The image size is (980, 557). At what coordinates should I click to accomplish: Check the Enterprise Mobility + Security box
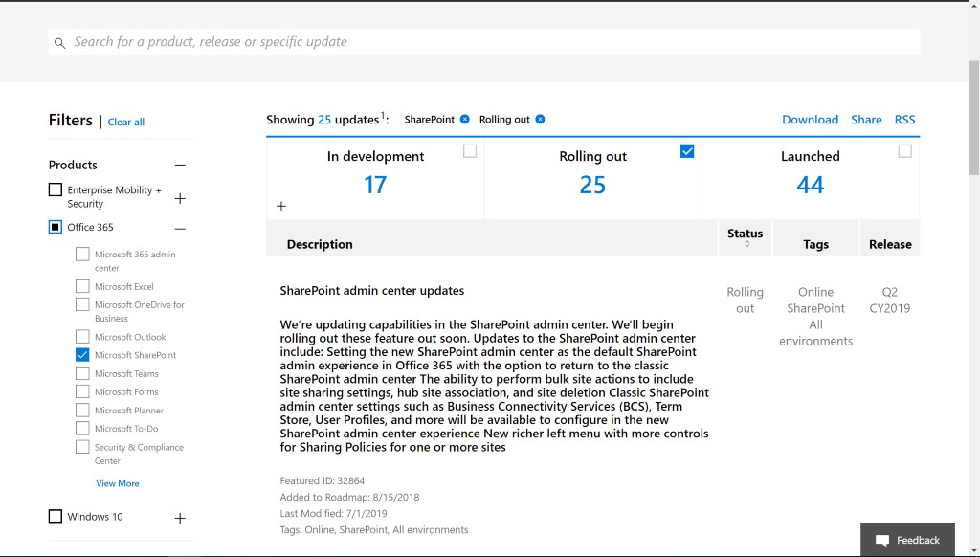(56, 189)
